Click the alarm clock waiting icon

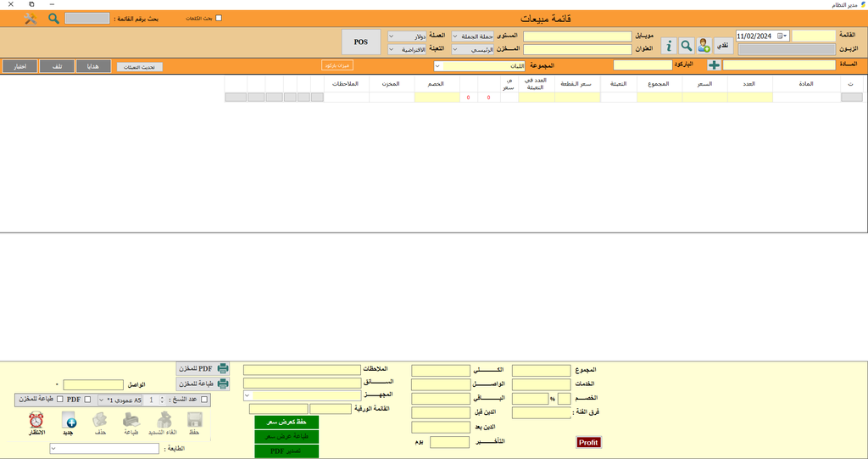point(36,420)
